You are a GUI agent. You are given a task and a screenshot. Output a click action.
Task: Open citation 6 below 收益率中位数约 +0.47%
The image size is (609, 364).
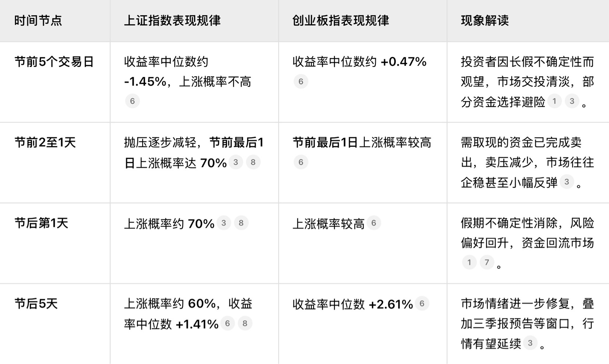301,81
